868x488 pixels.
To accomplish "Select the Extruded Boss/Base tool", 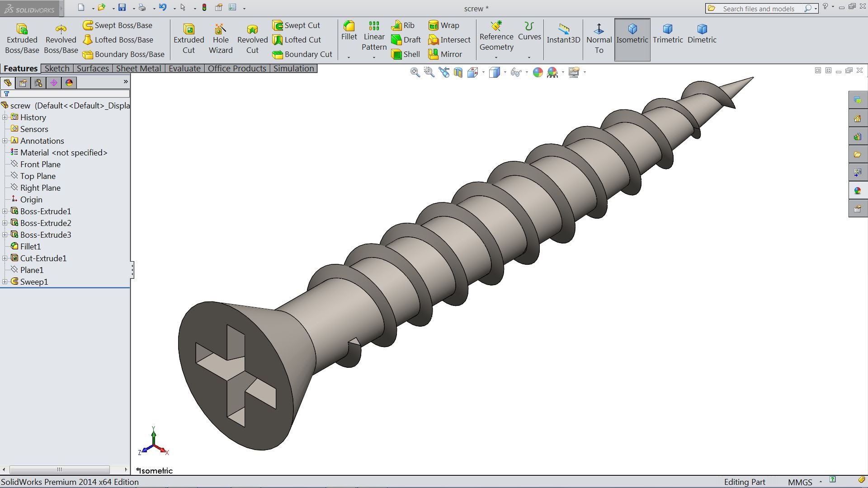I will click(x=22, y=38).
